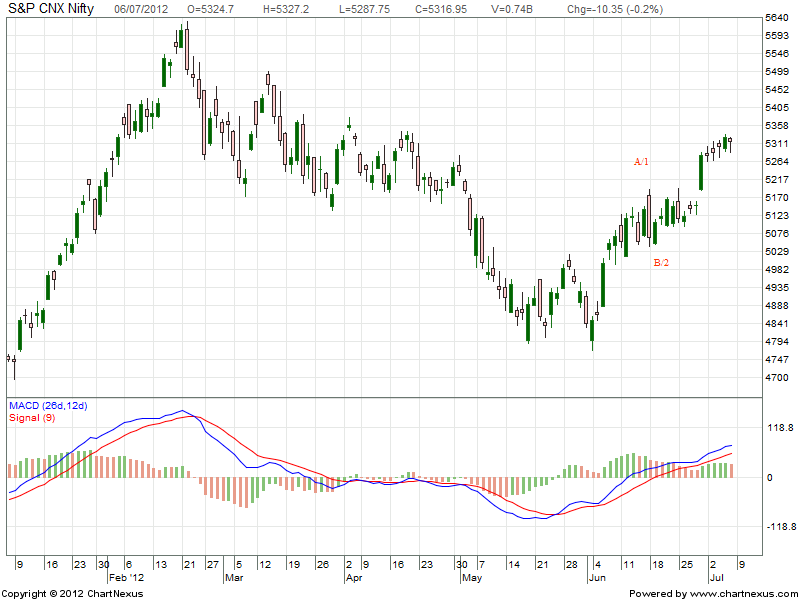
Task: Click the 5311 price axis label
Action: [778, 144]
